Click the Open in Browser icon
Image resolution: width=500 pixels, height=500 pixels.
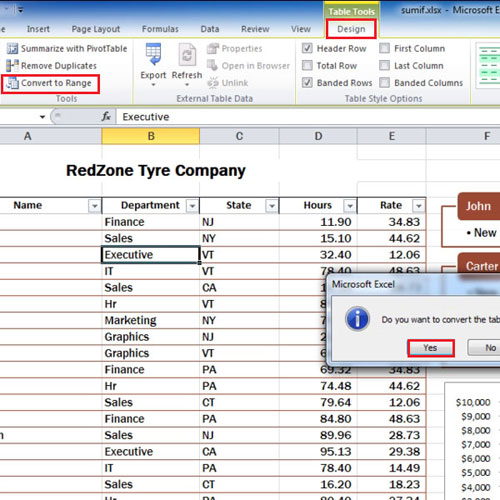[212, 65]
